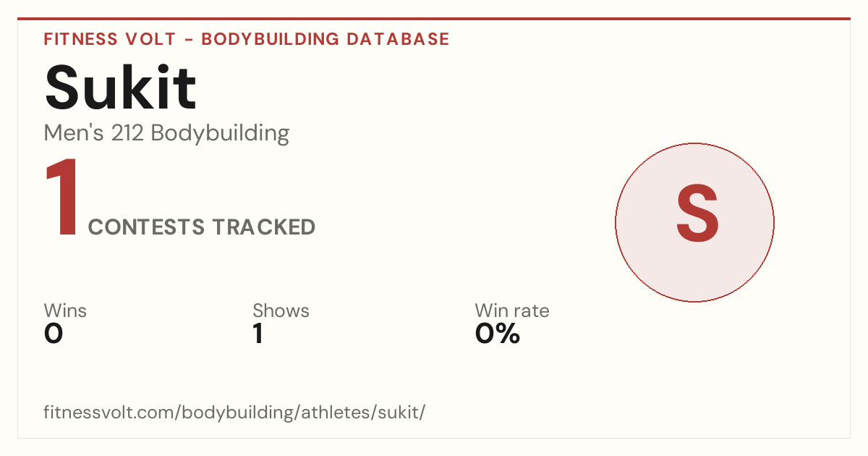Click the Shows value 1
Screen dimensions: 868x456
point(258,334)
